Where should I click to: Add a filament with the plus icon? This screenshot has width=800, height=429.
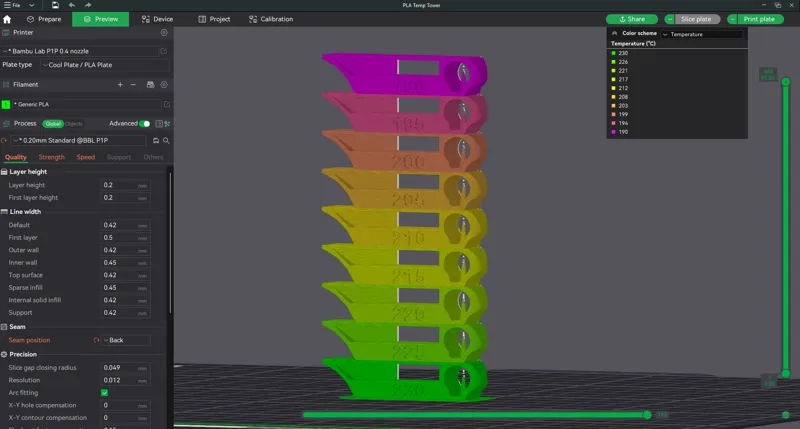pos(120,85)
